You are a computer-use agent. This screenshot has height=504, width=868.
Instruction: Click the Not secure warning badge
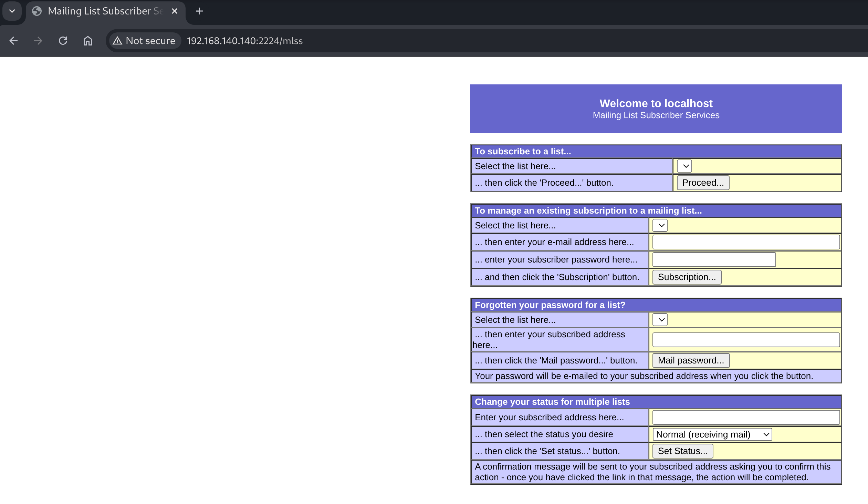144,41
